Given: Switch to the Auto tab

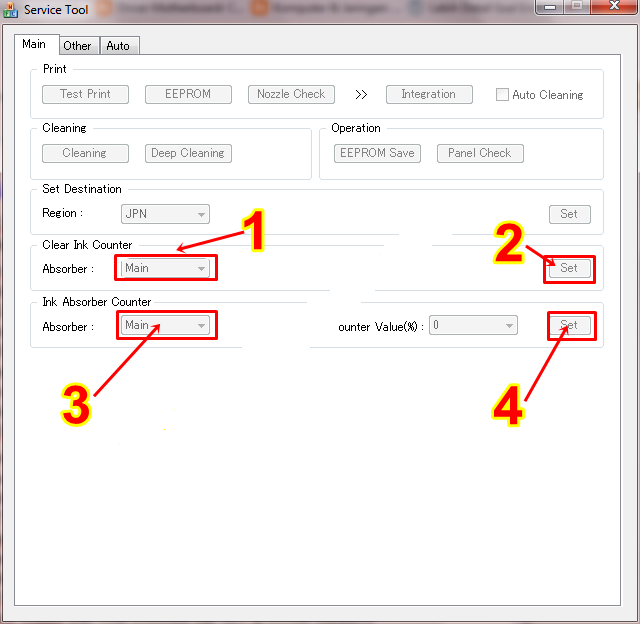Looking at the screenshot, I should point(119,46).
